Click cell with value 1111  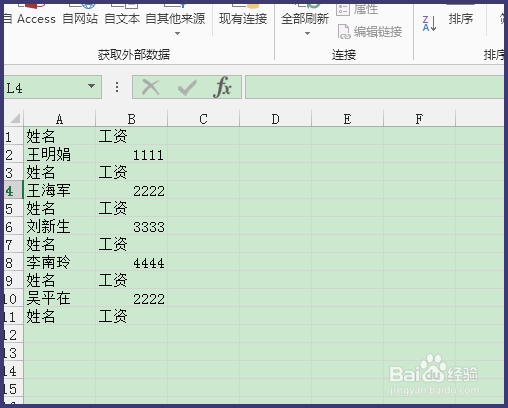pyautogui.click(x=132, y=154)
